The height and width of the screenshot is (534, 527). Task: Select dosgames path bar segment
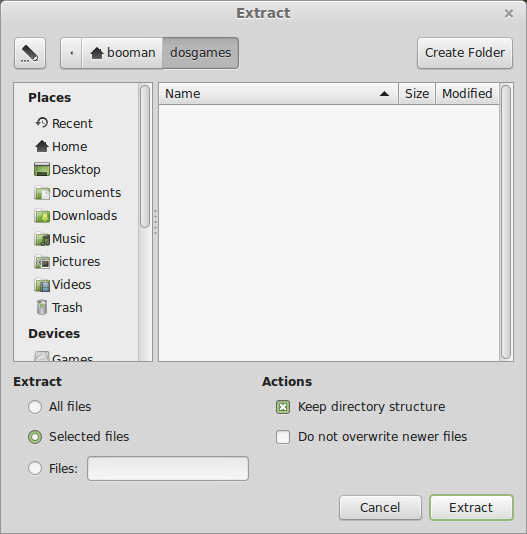(200, 53)
